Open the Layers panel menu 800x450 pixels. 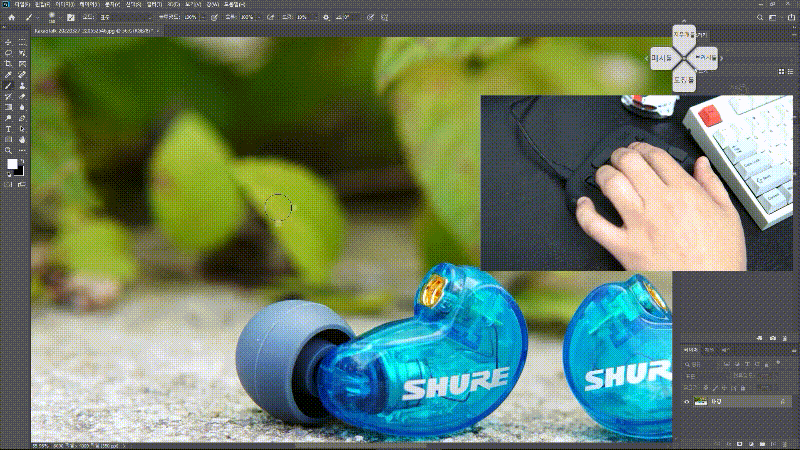coord(794,351)
